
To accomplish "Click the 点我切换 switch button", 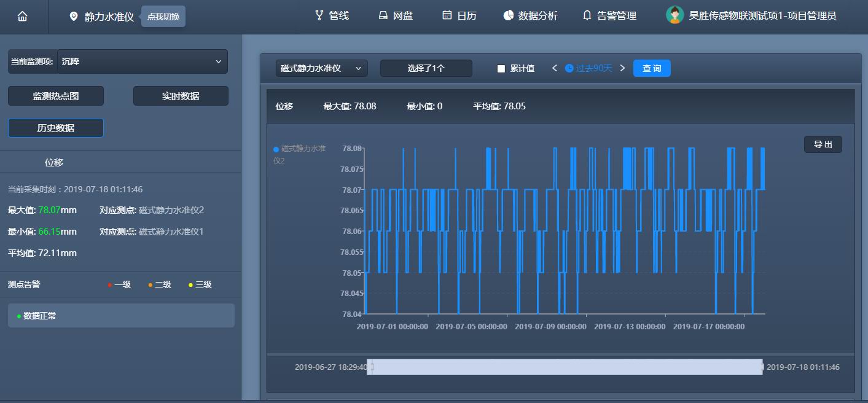I will (163, 17).
